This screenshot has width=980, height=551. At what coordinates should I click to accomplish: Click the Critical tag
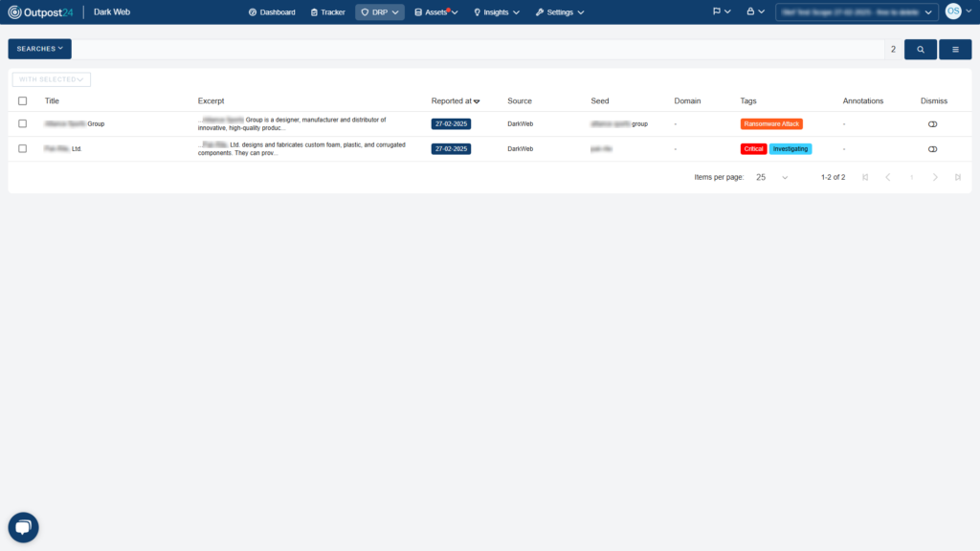pyautogui.click(x=753, y=148)
